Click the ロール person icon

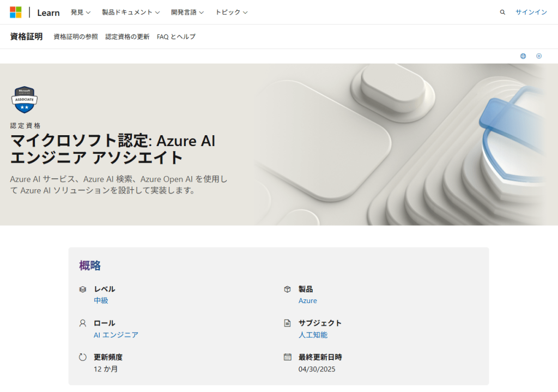tap(83, 323)
